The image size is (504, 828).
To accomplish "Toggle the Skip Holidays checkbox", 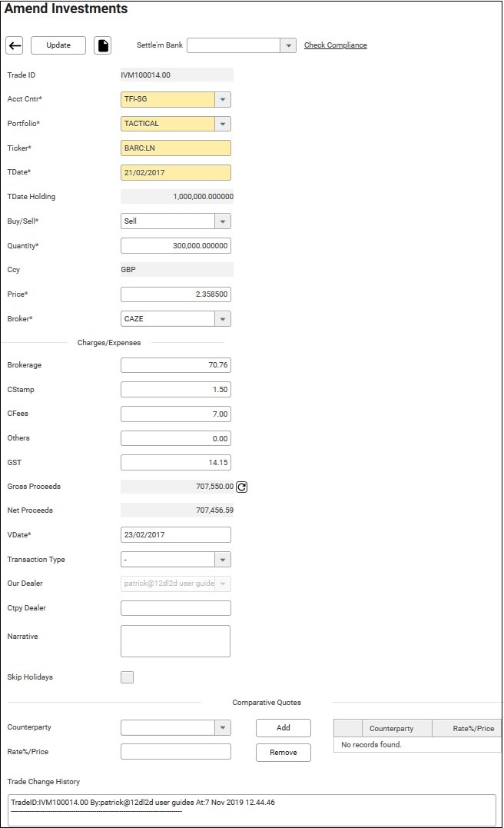I will [x=128, y=677].
